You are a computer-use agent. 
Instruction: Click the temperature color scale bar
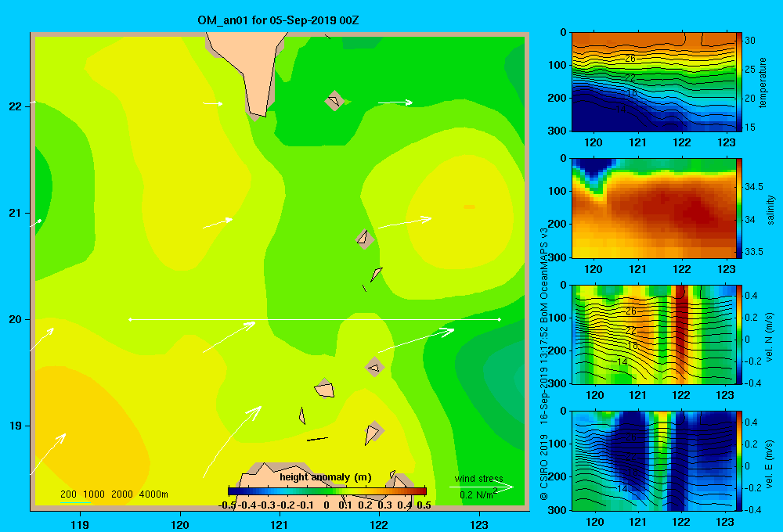[739, 82]
